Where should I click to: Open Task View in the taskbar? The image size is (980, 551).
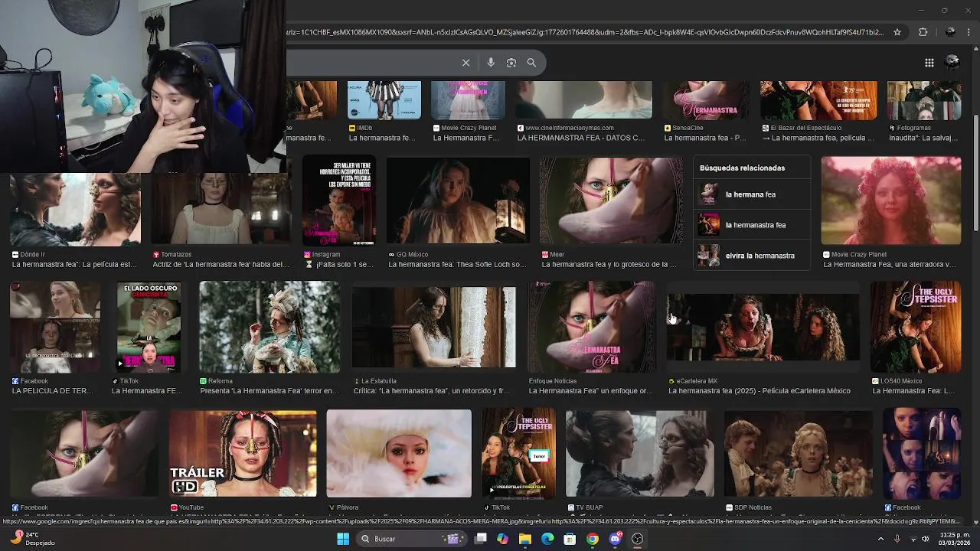[x=481, y=539]
